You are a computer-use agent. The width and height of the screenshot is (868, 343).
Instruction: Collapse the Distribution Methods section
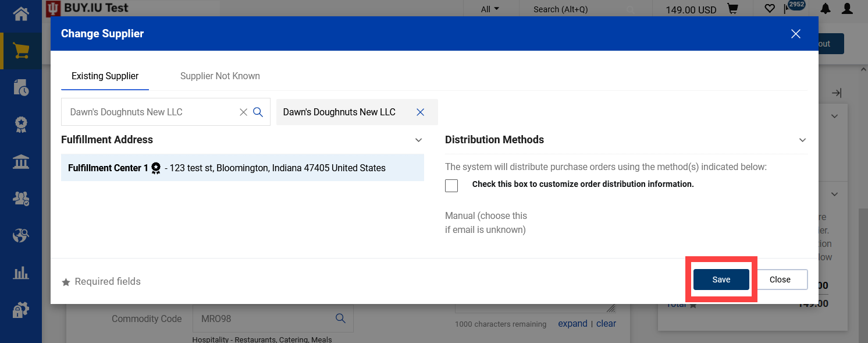click(802, 140)
